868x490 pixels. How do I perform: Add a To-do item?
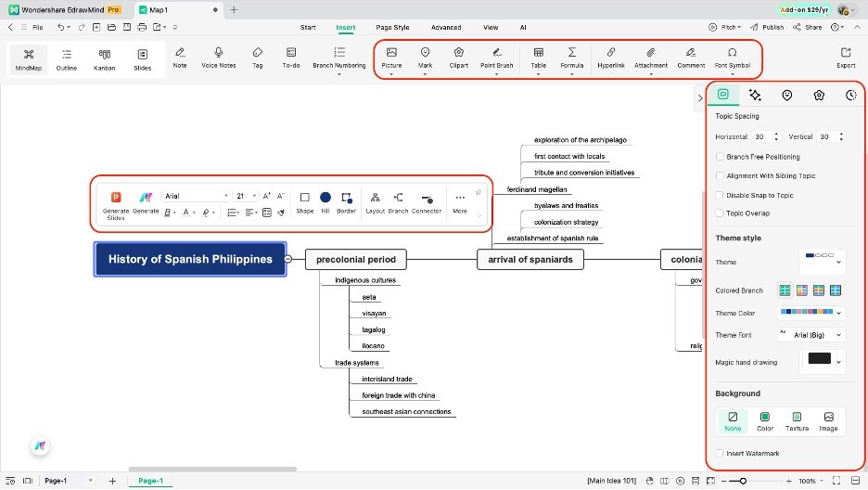(x=291, y=58)
